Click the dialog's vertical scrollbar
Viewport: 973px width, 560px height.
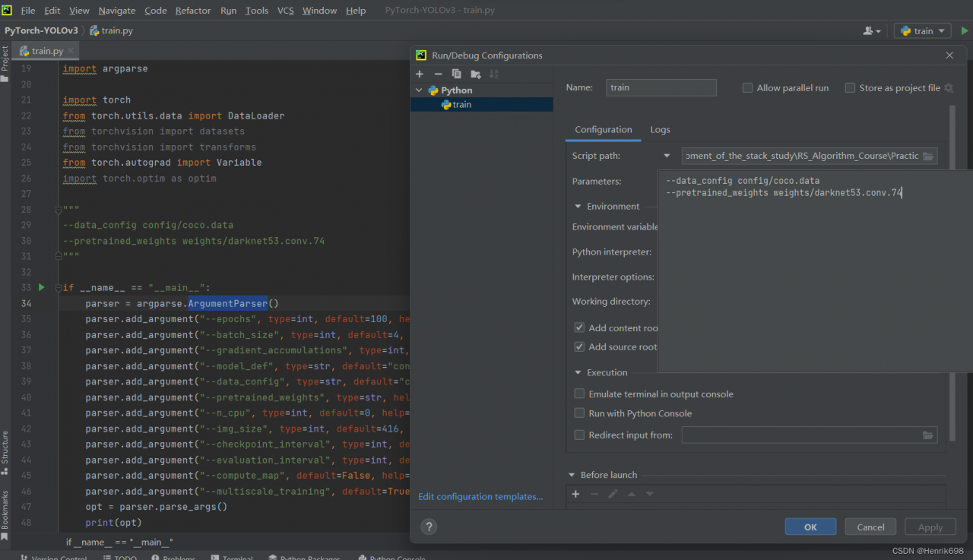953,274
